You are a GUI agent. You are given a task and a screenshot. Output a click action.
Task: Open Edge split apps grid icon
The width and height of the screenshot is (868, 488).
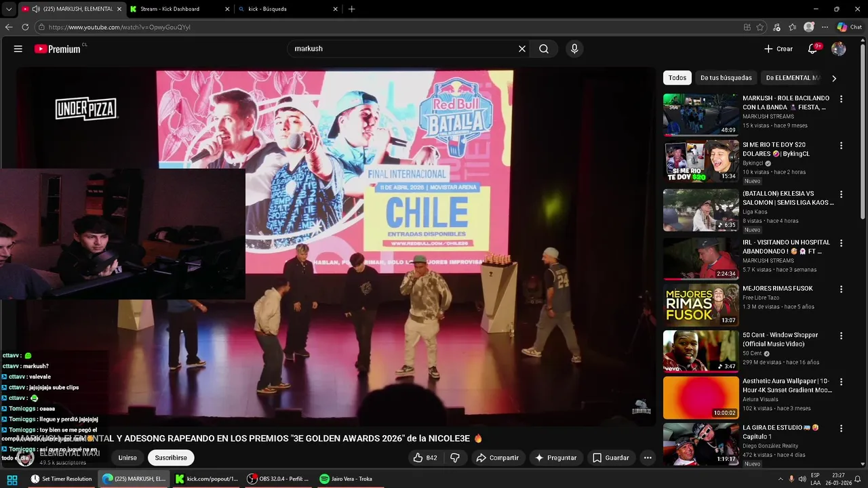(x=747, y=27)
